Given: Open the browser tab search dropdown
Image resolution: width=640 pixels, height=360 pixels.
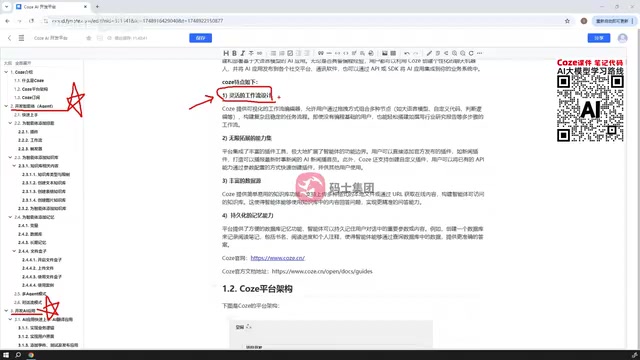Looking at the screenshot, I should point(6,7).
